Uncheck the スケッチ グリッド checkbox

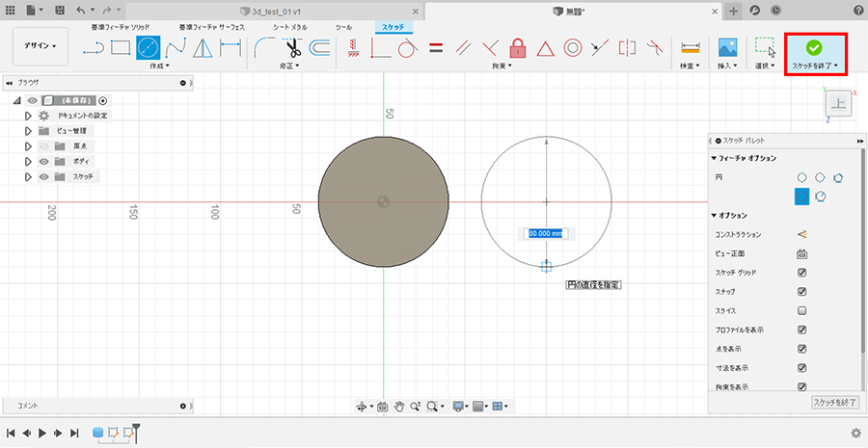coord(801,273)
